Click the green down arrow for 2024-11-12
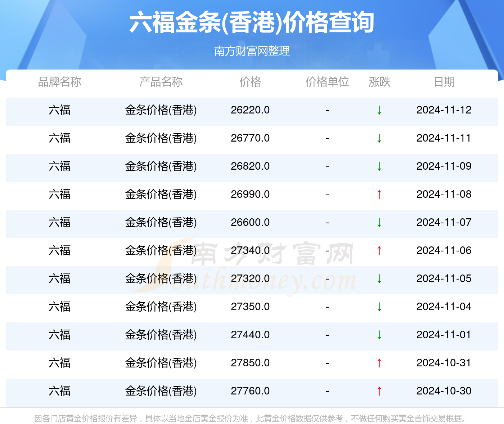 tap(379, 110)
